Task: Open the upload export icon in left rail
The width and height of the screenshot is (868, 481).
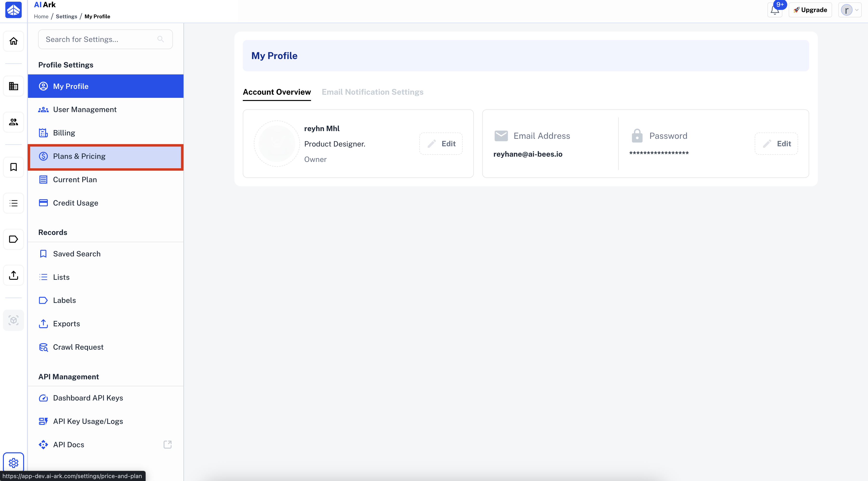Action: pos(14,275)
